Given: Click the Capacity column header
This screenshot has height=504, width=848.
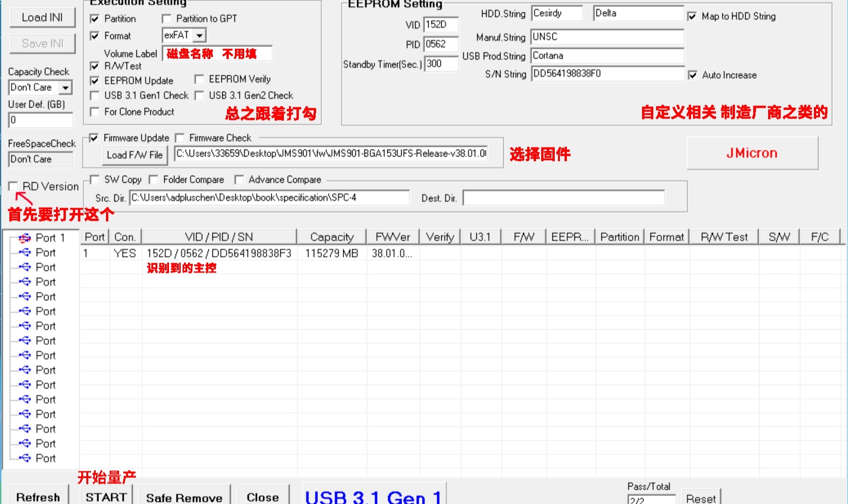Looking at the screenshot, I should point(332,237).
